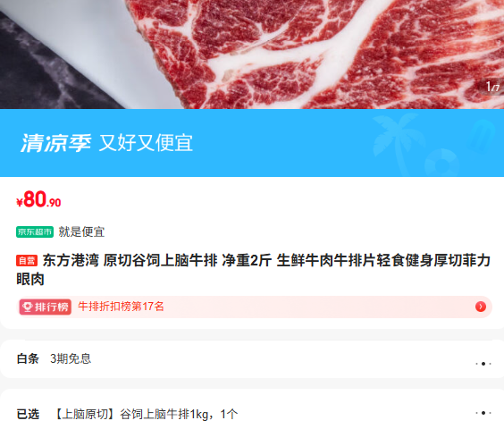Tap the red 自营 tag
Image resolution: width=504 pixels, height=429 pixels.
(x=27, y=260)
